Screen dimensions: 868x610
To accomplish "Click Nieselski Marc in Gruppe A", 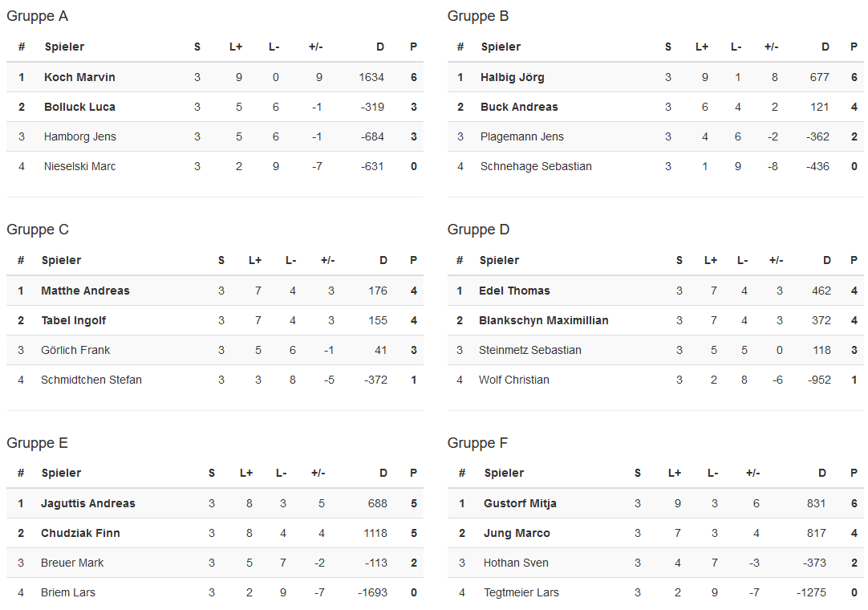I will pyautogui.click(x=79, y=167).
